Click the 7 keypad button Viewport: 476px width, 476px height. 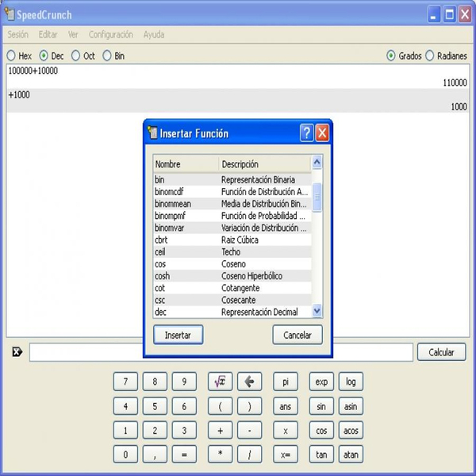(125, 382)
